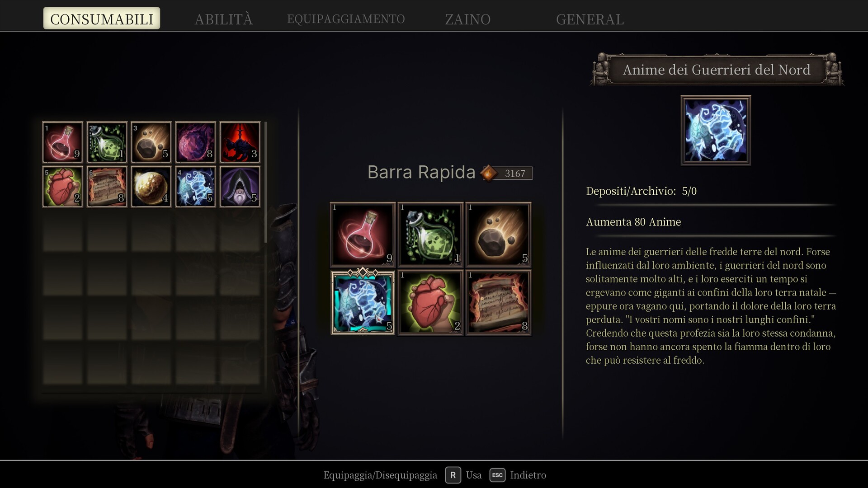Click the ESC Indietro button

point(518,475)
